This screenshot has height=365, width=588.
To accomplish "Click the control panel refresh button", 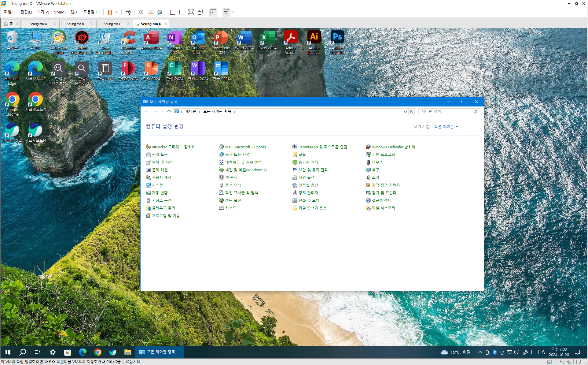I will [412, 112].
